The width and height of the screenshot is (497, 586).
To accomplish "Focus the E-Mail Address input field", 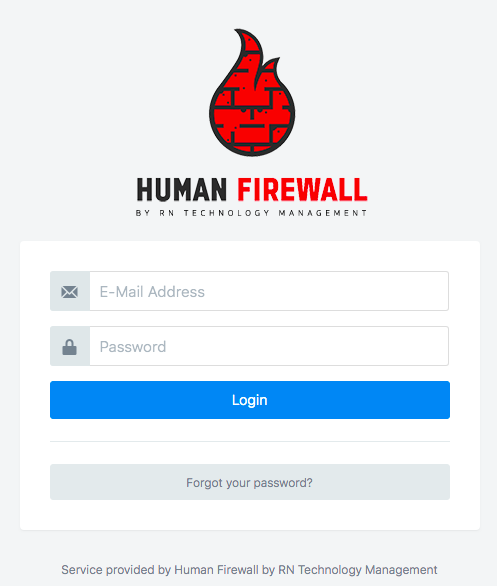I will (269, 291).
